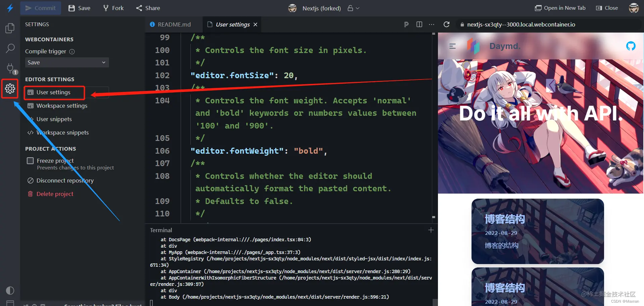
Task: Share the project
Action: [x=148, y=8]
